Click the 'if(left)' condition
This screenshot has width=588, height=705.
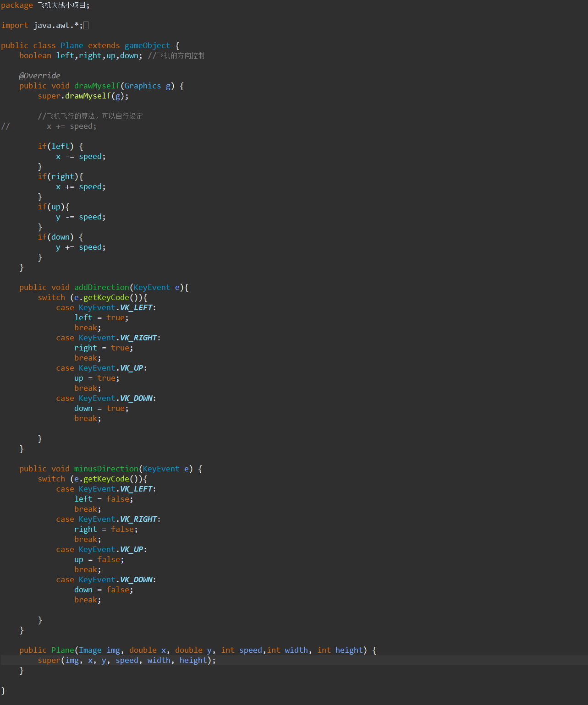coord(56,147)
